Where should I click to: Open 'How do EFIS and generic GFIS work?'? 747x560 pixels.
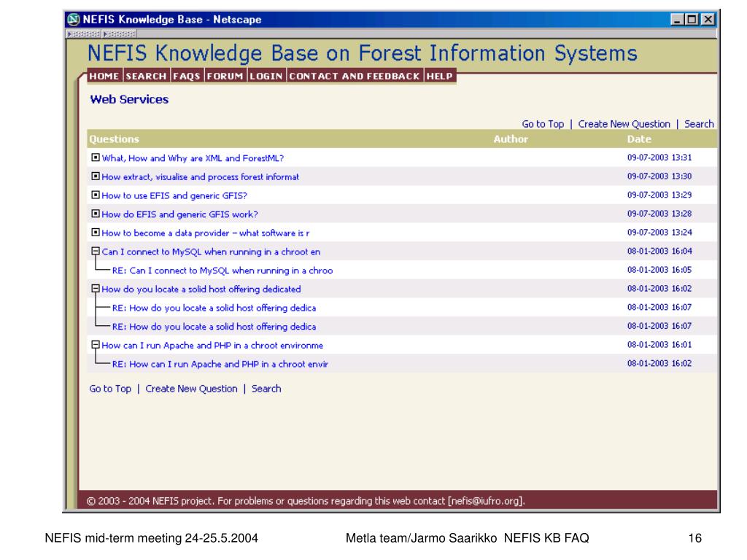(179, 214)
